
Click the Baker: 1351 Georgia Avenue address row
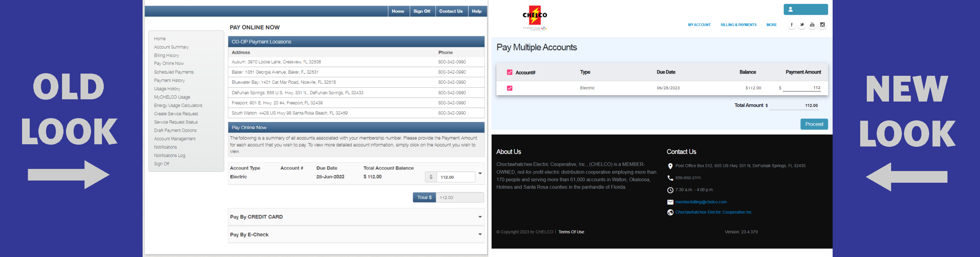tap(356, 72)
